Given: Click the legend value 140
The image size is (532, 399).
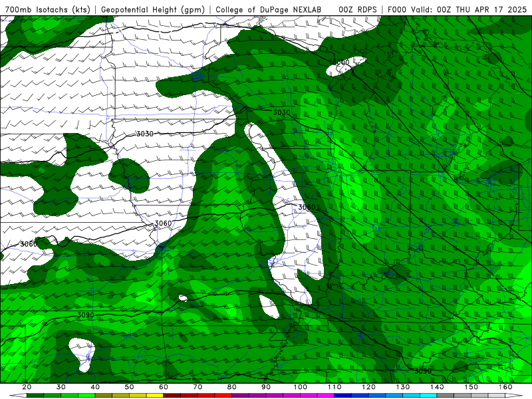Looking at the screenshot, I should (x=438, y=387).
